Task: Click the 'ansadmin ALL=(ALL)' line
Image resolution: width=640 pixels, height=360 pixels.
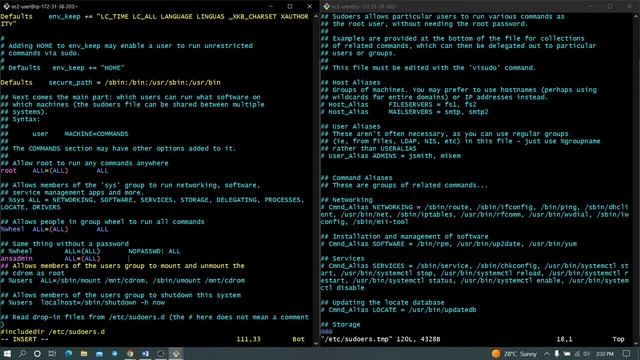Action: 50,258
